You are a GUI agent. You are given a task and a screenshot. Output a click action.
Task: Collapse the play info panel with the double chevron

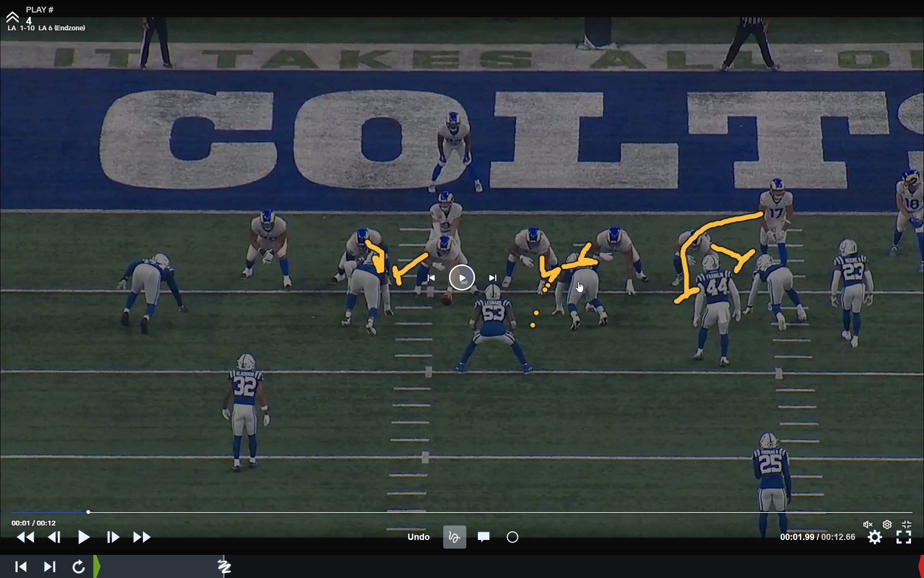[13, 17]
